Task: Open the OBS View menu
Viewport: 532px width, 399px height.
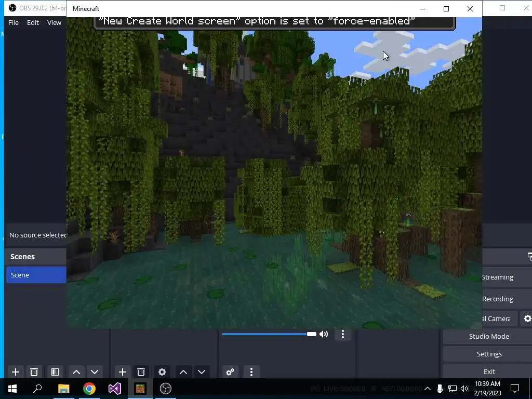Action: (54, 22)
